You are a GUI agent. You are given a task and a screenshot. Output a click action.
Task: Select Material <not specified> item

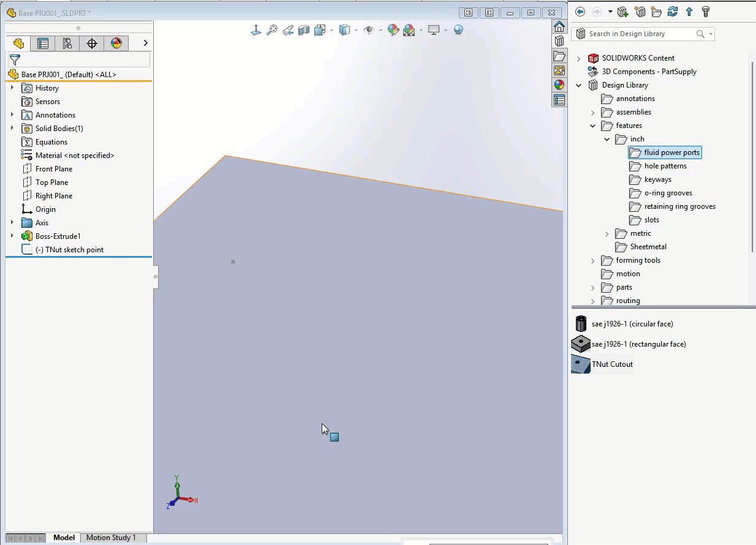pyautogui.click(x=75, y=156)
